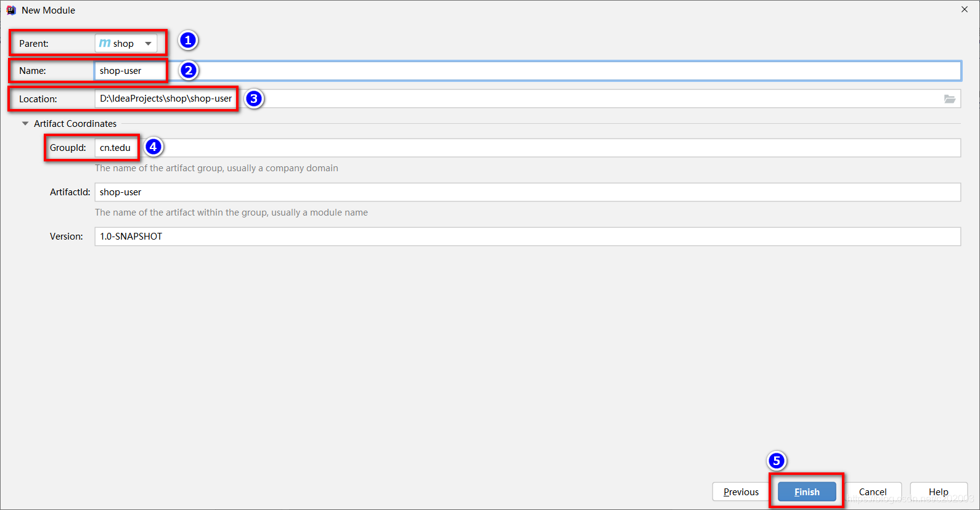980x510 pixels.
Task: Click the ArtifactId field with shop-user
Action: click(x=528, y=192)
